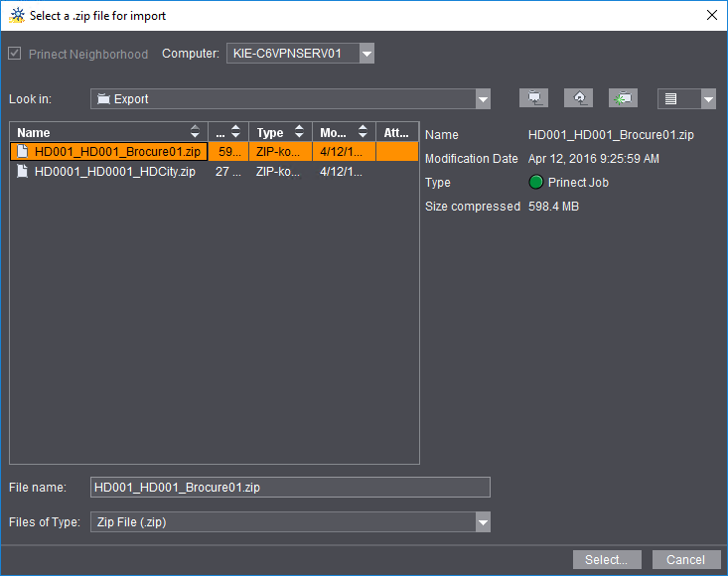Sort by Type column header

[x=280, y=132]
